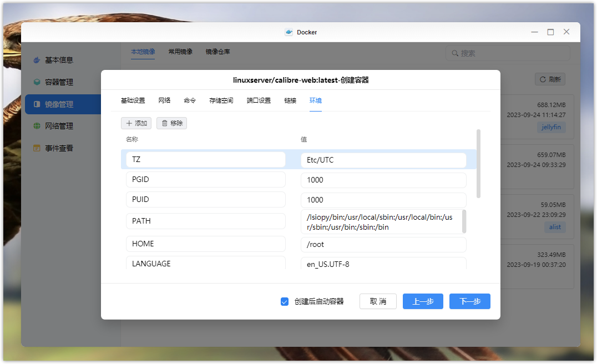
Task: Open the 镜像仓库 tab
Action: (x=218, y=52)
